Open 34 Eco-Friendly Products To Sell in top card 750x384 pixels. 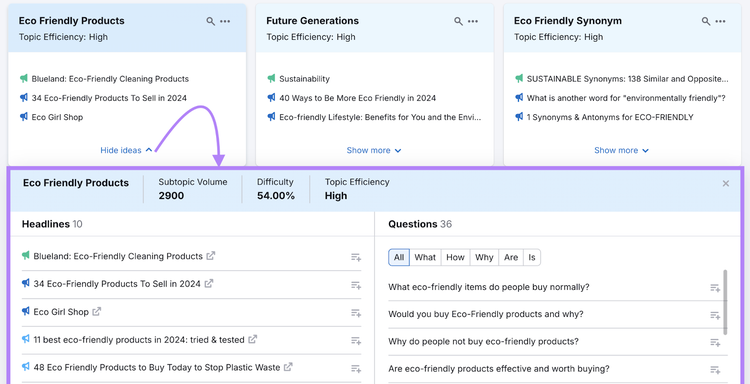pos(109,98)
